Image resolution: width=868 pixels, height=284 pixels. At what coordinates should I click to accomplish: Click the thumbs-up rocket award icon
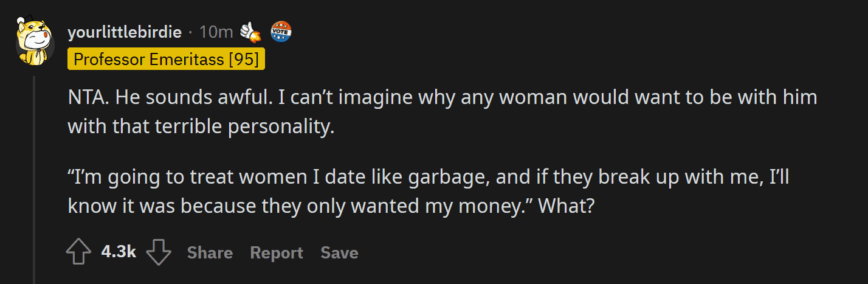click(250, 32)
